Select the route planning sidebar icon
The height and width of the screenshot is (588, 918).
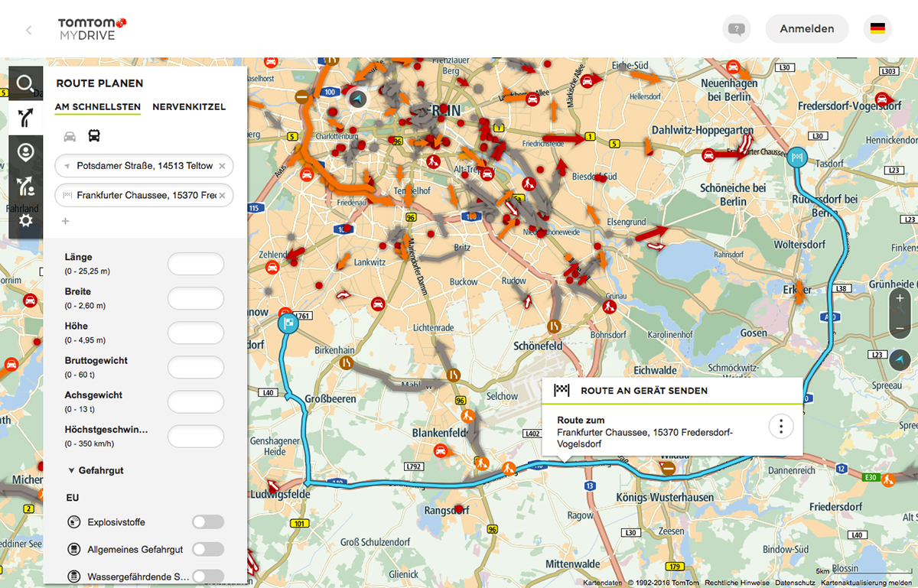[x=25, y=118]
